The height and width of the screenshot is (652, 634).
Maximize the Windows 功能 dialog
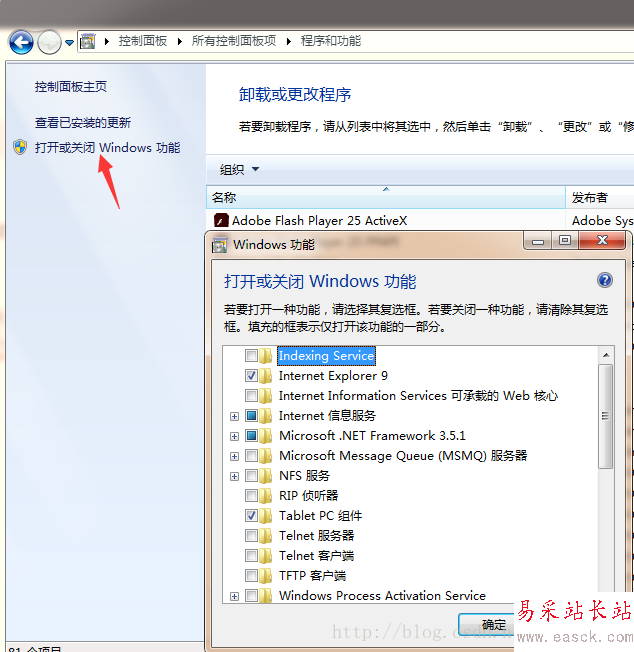565,240
